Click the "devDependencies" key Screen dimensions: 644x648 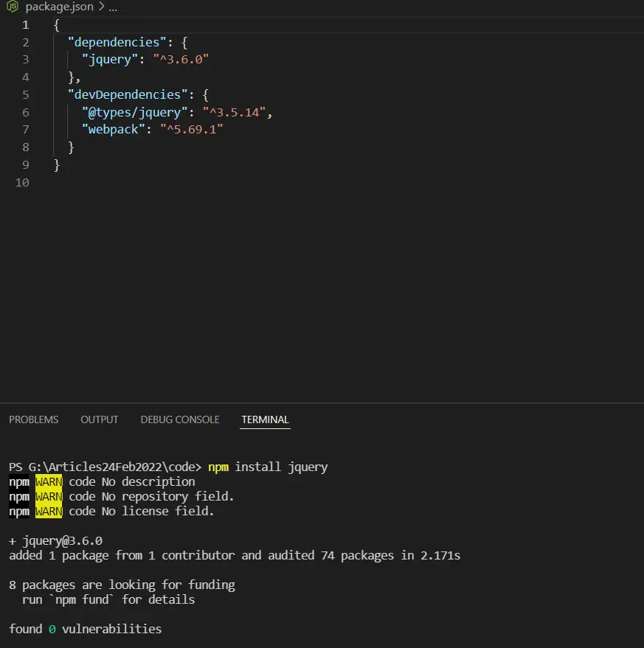point(128,94)
